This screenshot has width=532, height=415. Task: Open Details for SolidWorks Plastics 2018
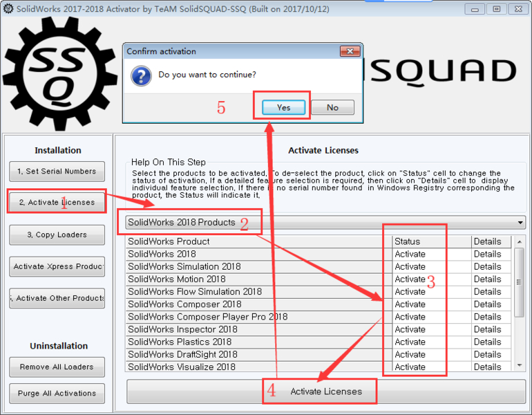tap(491, 342)
